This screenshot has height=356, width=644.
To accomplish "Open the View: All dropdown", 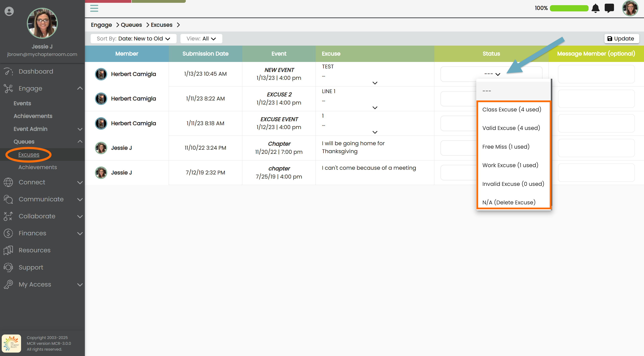I will (201, 39).
